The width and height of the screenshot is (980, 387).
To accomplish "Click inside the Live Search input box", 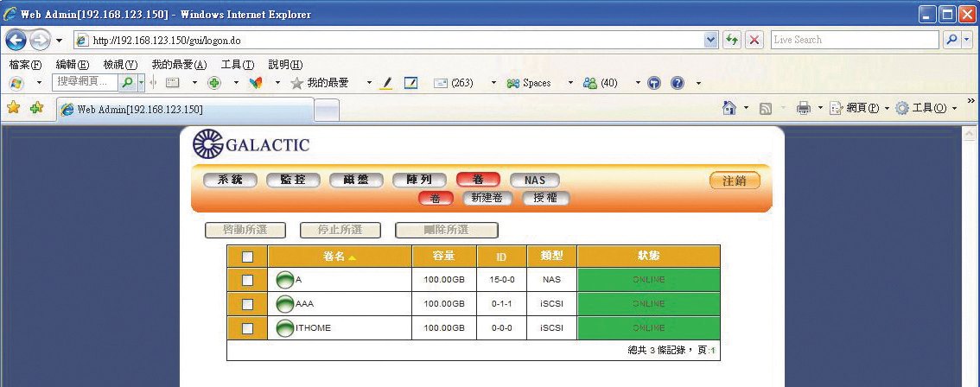I will [853, 40].
